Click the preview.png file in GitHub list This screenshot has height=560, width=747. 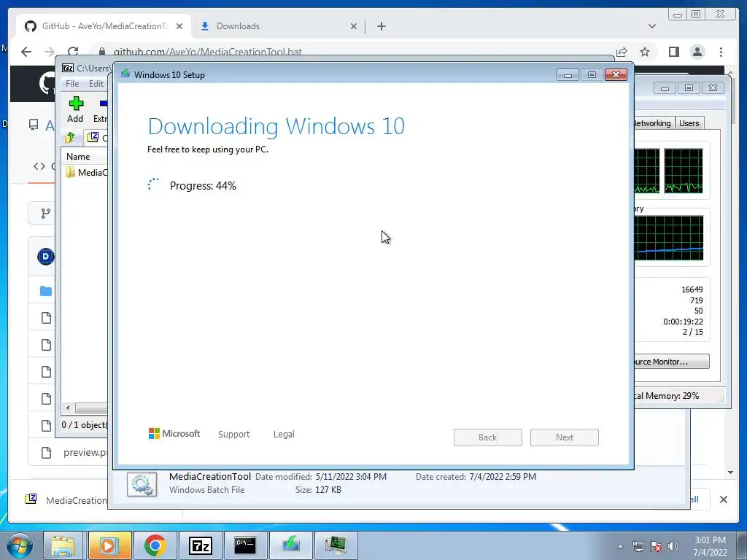85,452
